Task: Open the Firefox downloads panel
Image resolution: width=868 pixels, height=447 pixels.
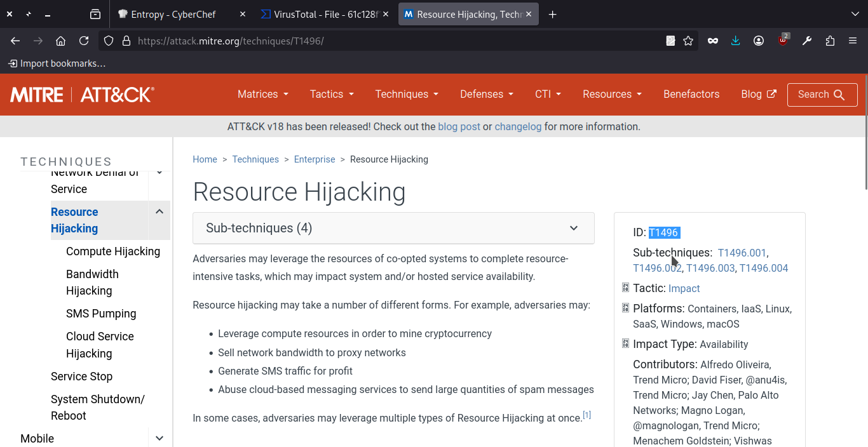Action: [x=735, y=41]
